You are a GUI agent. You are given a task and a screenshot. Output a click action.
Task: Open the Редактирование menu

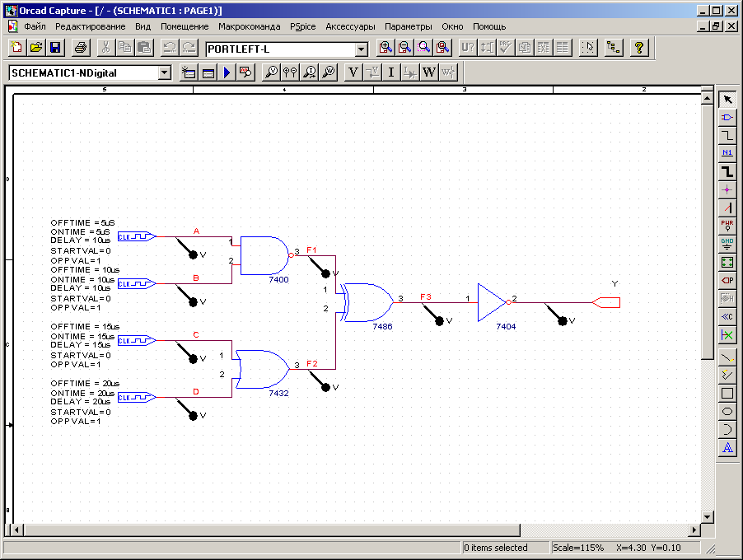coord(90,26)
